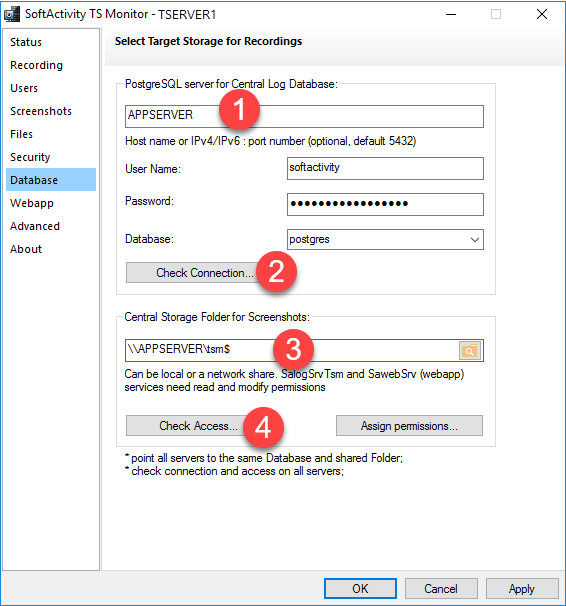The image size is (566, 606).
Task: Apply the database settings
Action: tap(522, 589)
